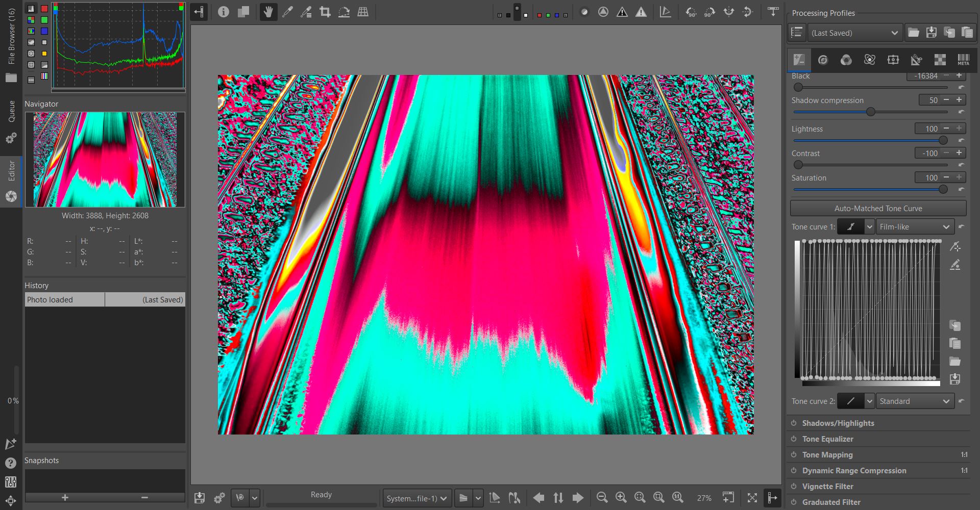
Task: Toggle clipped shadow indication warning
Action: click(x=622, y=12)
